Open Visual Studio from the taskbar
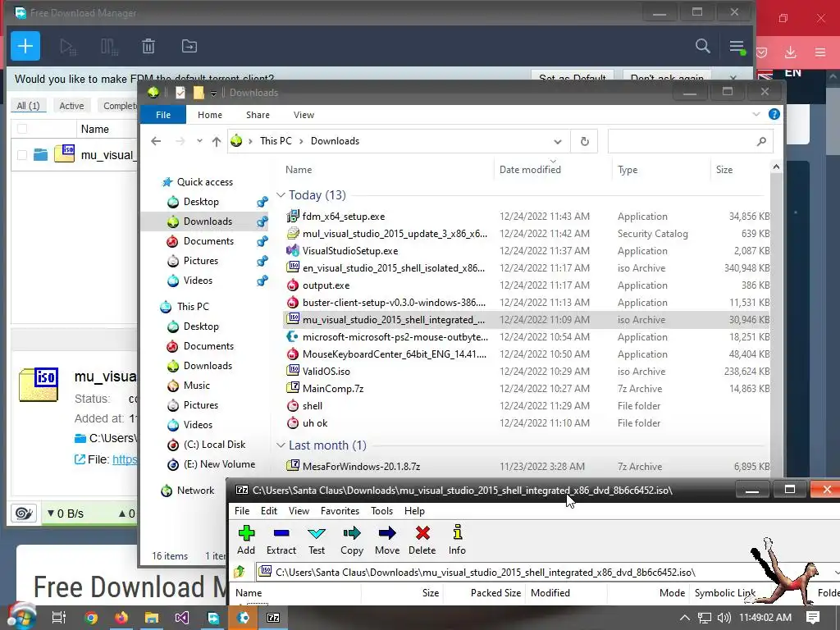The width and height of the screenshot is (840, 630). [181, 618]
